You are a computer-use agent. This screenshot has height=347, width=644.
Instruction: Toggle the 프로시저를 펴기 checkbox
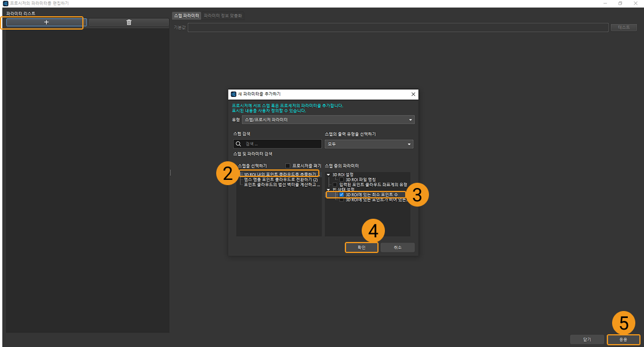pos(288,165)
